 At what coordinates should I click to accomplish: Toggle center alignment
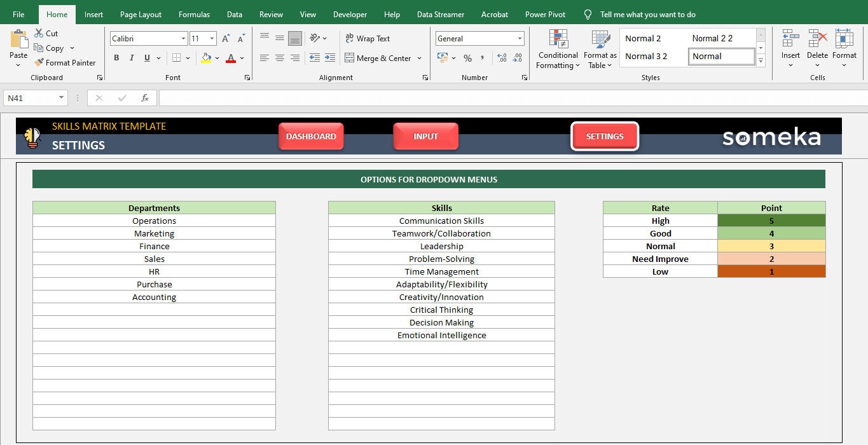click(x=279, y=58)
